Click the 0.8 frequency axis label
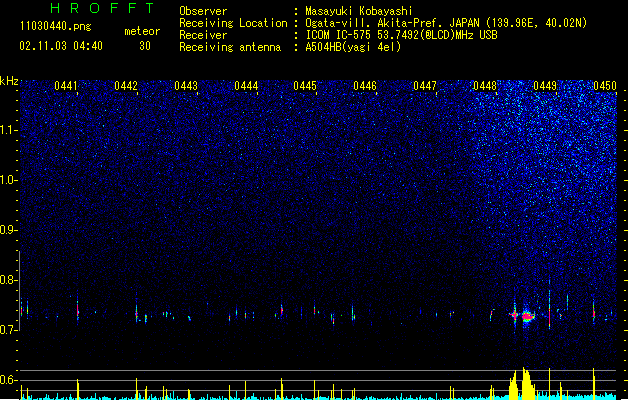Viewport: 629px width, 400px height. coord(9,280)
